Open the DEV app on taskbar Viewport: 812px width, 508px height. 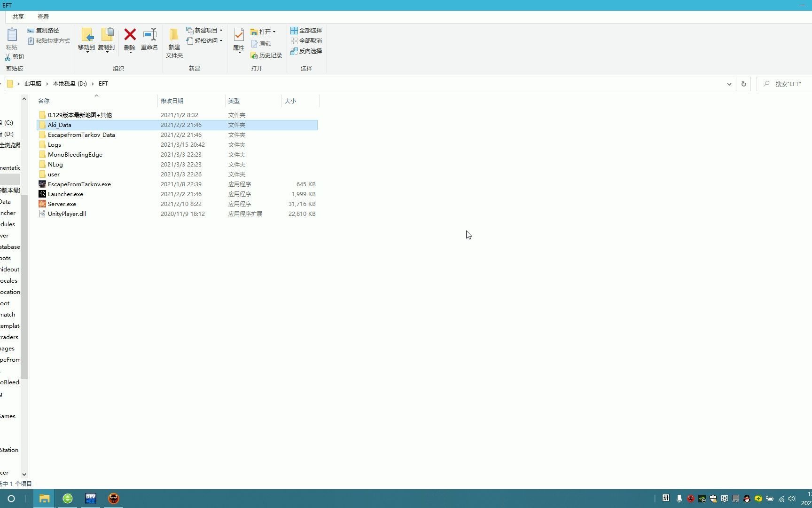(x=91, y=499)
